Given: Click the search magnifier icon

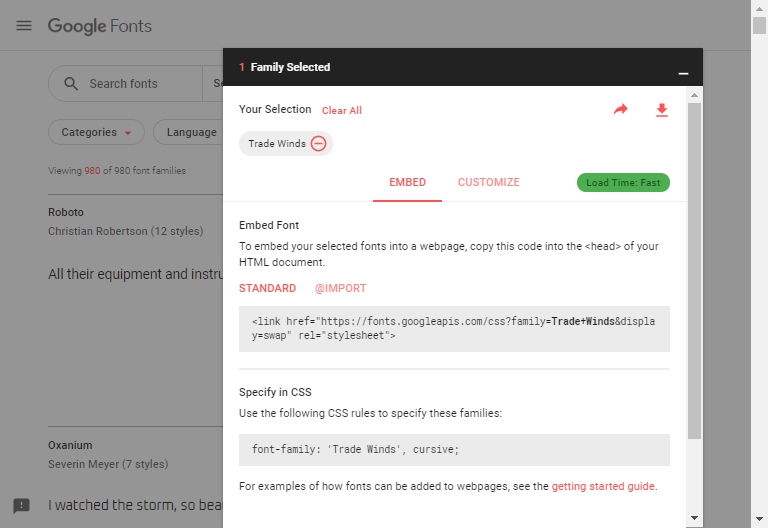Looking at the screenshot, I should tap(71, 84).
